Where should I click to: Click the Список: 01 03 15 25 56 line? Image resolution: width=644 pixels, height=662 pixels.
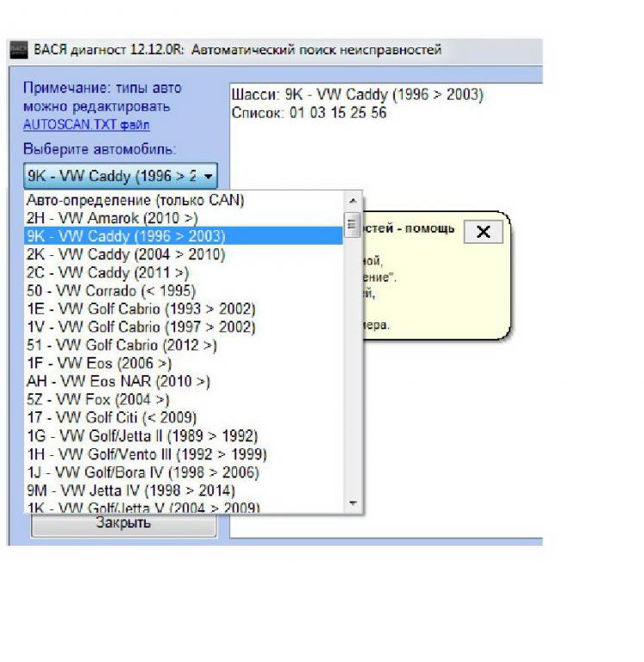pyautogui.click(x=309, y=113)
